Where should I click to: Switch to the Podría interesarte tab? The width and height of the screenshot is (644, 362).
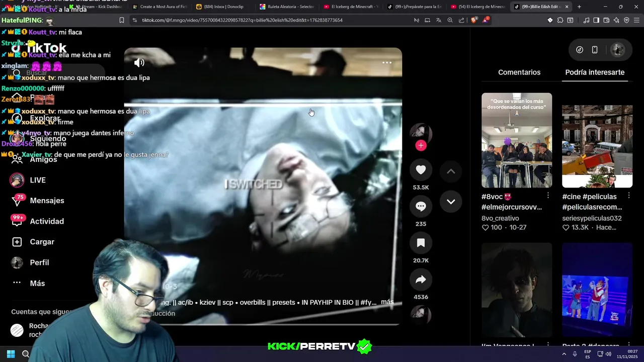pos(595,72)
